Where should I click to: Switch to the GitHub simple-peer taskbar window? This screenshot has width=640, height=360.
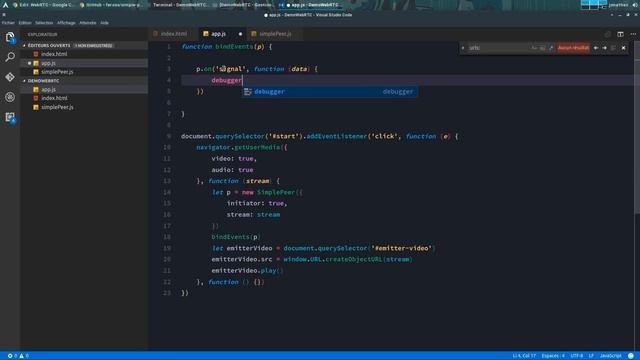pos(112,5)
